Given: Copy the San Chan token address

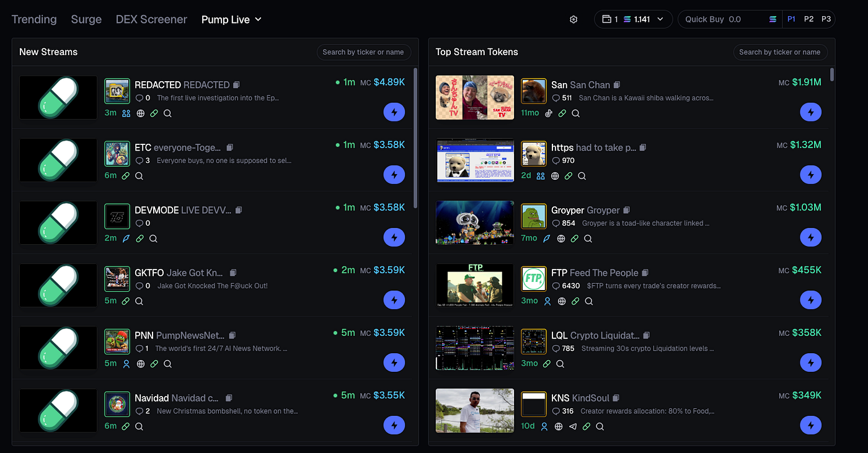Looking at the screenshot, I should point(617,85).
